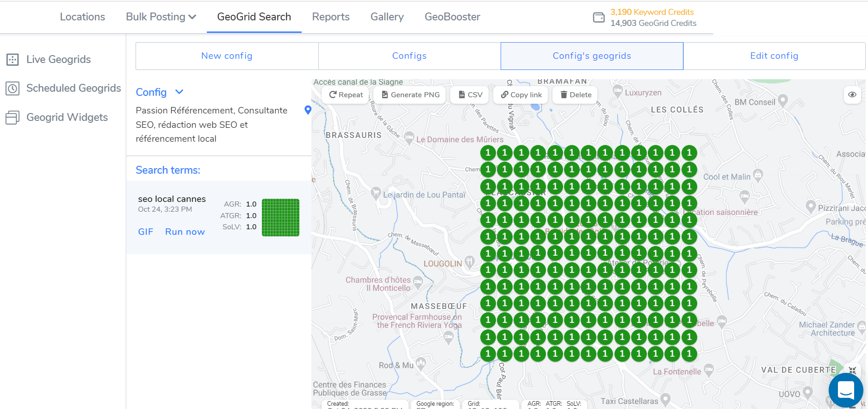
Task: Open the chat support bubble
Action: tap(845, 390)
